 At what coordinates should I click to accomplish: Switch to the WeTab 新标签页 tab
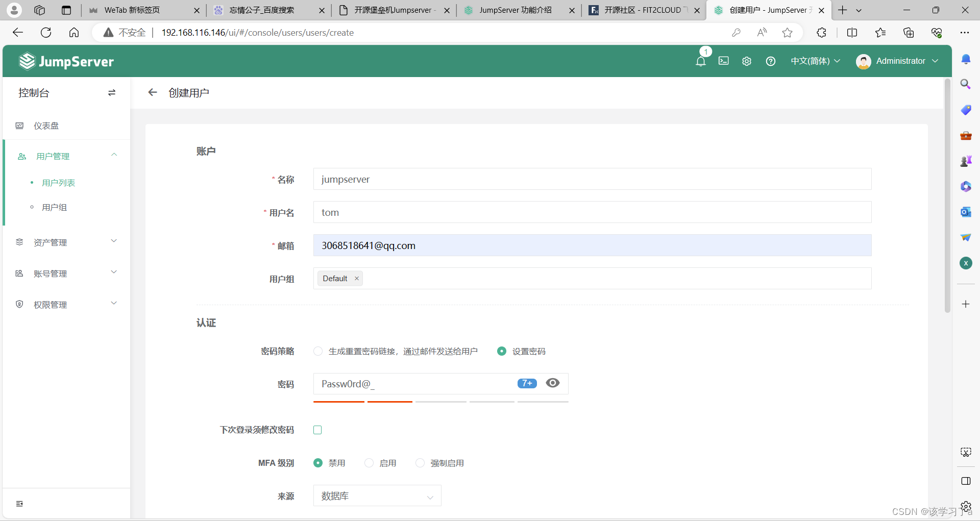point(143,10)
